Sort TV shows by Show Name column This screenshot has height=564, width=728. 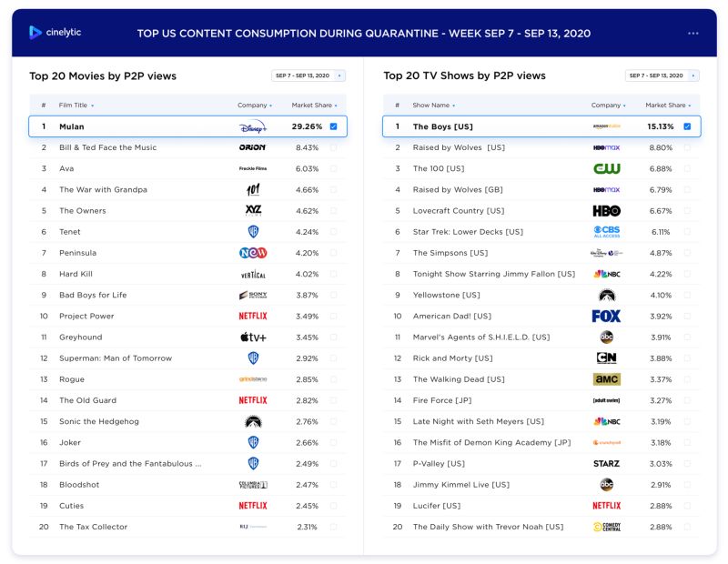(434, 106)
